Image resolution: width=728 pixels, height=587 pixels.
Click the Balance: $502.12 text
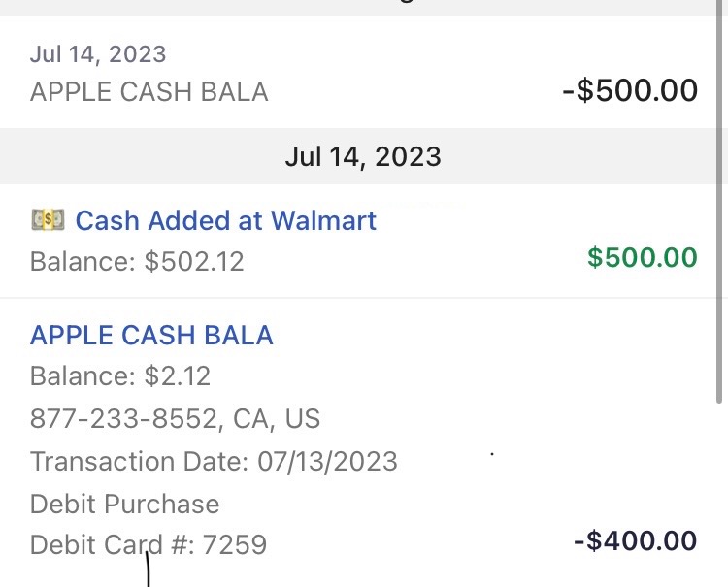[137, 262]
